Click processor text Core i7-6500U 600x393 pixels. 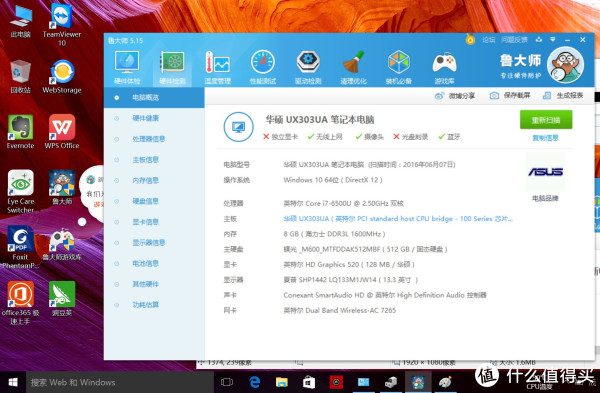(344, 204)
